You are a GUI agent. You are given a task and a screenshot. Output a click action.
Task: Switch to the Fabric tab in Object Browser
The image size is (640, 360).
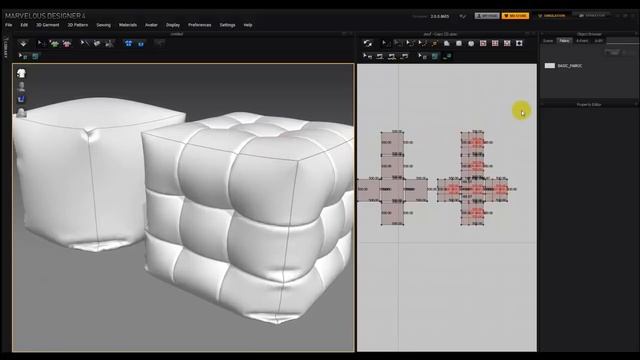point(564,41)
